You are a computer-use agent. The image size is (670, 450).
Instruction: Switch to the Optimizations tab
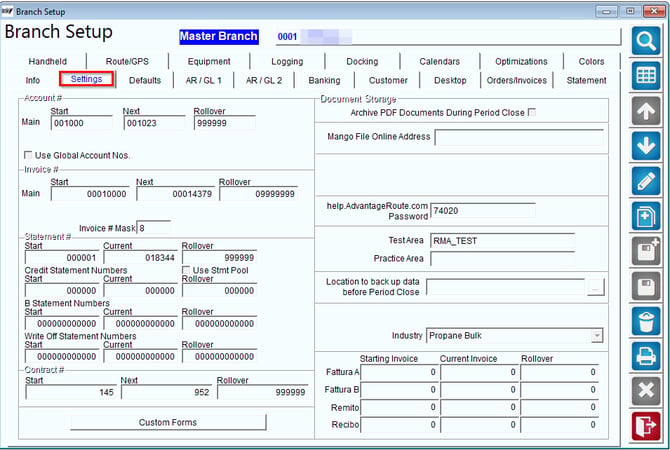coord(521,62)
